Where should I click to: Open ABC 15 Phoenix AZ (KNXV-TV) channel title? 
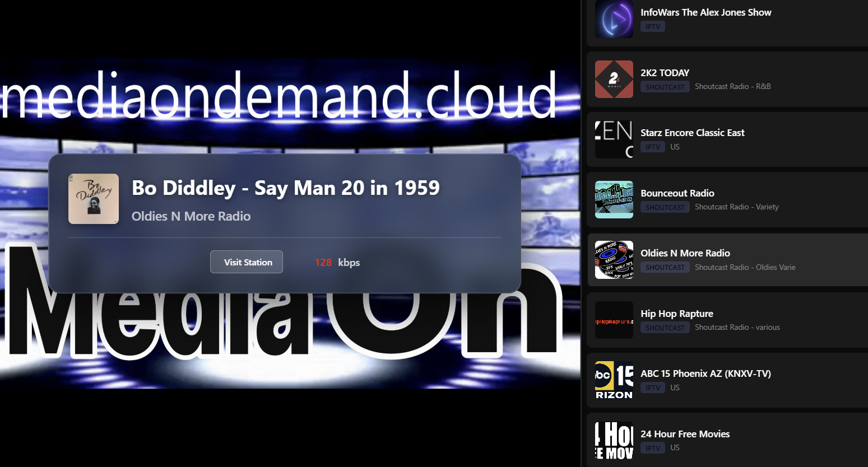705,373
